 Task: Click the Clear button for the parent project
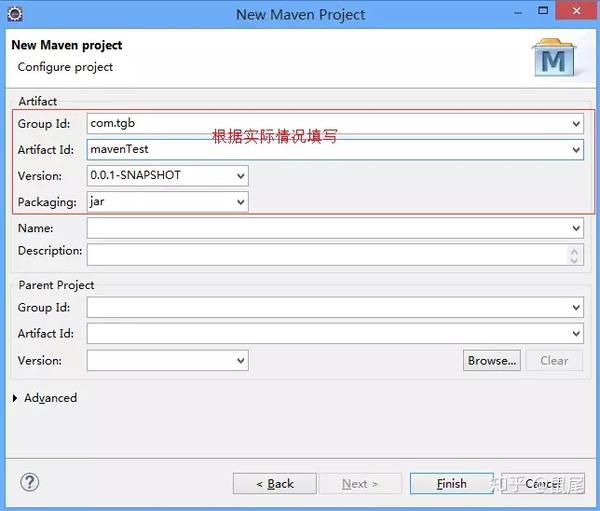point(554,360)
